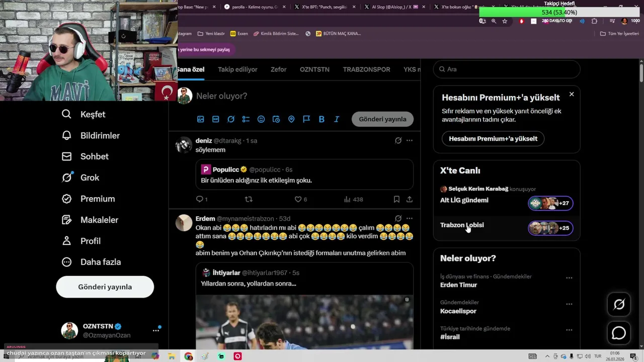Switch to TRABZONSPOR tab
This screenshot has width=644, height=362.
pyautogui.click(x=367, y=69)
